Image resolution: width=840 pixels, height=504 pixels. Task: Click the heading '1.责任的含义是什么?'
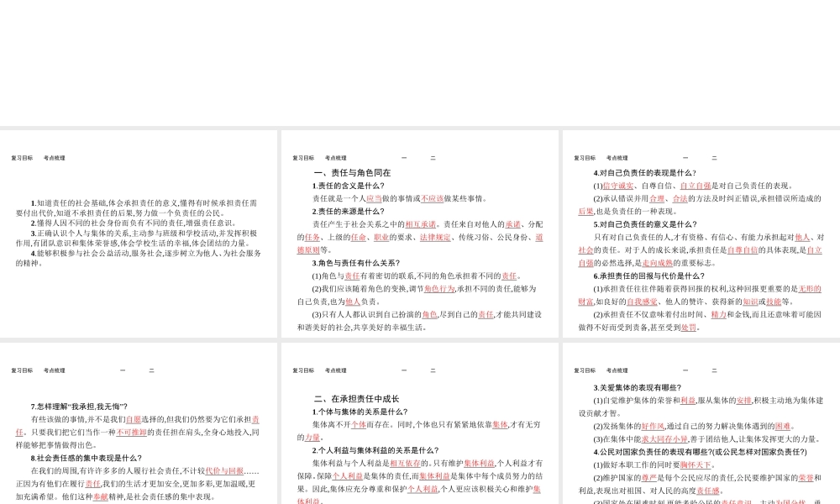coord(349,186)
